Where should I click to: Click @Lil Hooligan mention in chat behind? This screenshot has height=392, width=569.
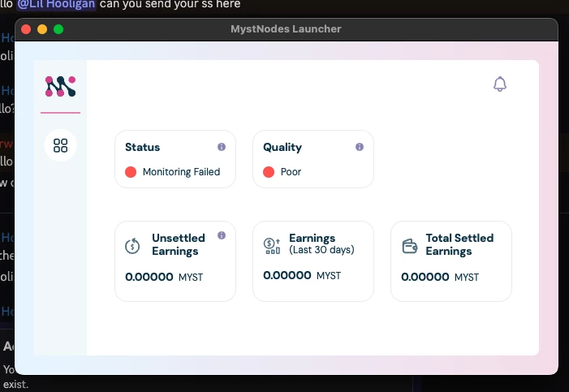[56, 5]
